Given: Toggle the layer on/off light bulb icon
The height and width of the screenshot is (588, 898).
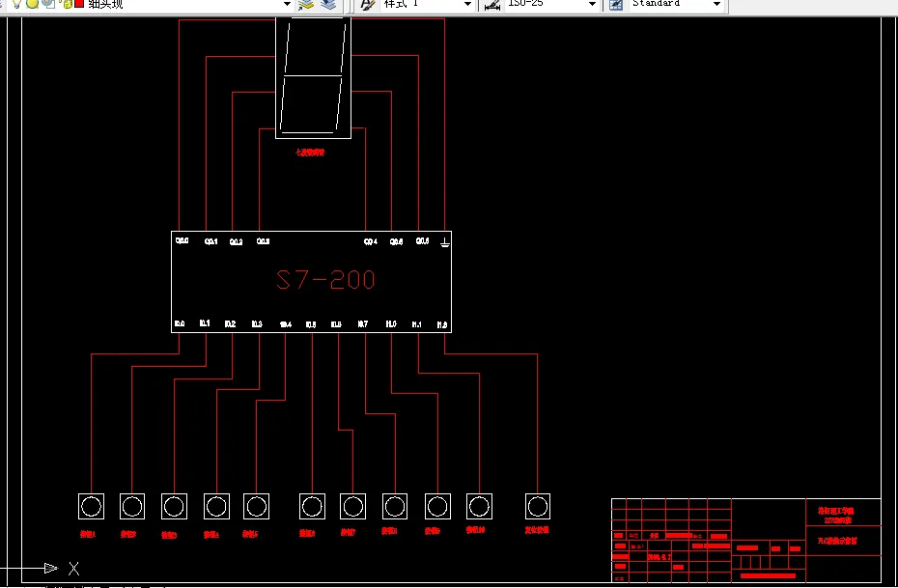Looking at the screenshot, I should [x=16, y=4].
